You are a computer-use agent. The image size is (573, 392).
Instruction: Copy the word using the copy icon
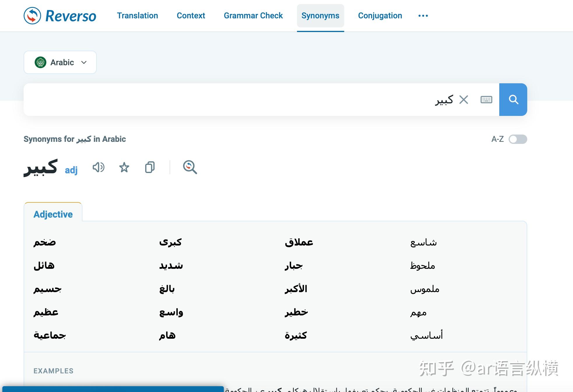pyautogui.click(x=150, y=167)
